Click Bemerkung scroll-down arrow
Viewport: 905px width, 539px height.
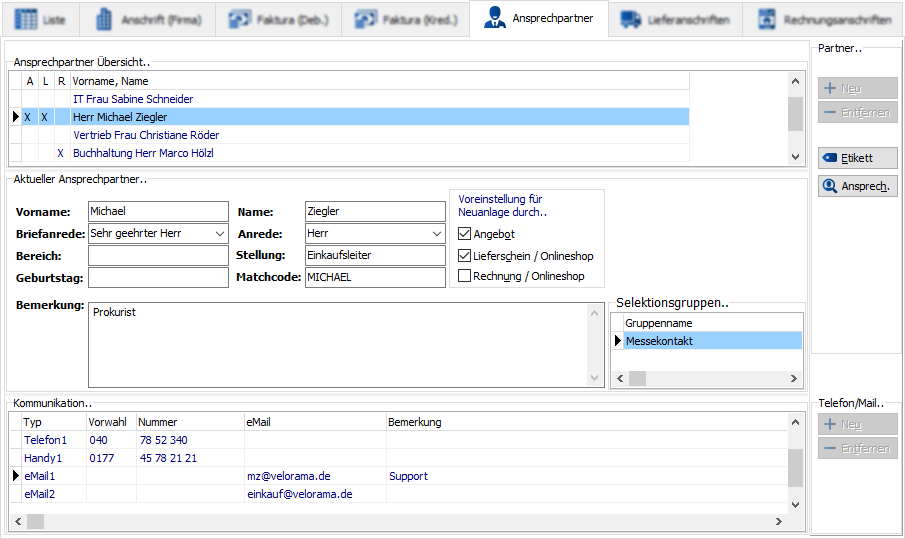[594, 379]
